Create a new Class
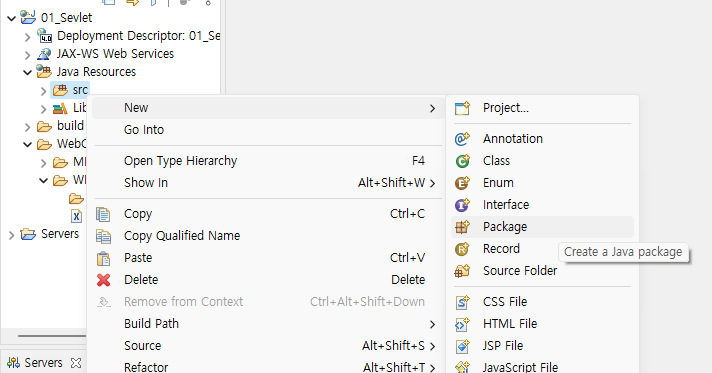 pos(542,161)
